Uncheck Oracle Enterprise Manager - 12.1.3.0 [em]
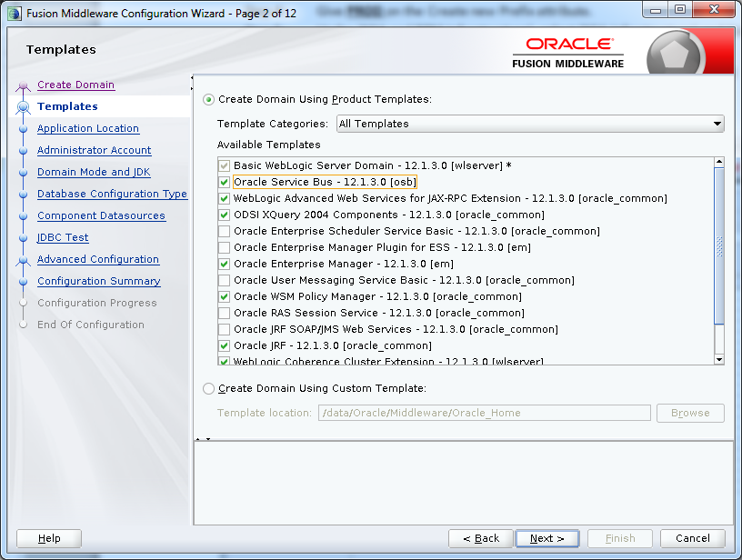 (x=225, y=264)
